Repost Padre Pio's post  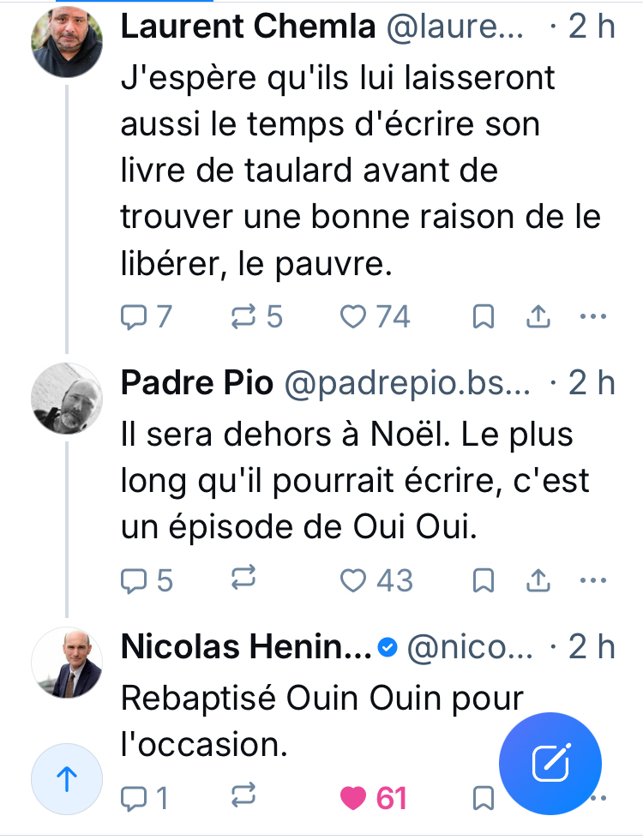click(244, 580)
